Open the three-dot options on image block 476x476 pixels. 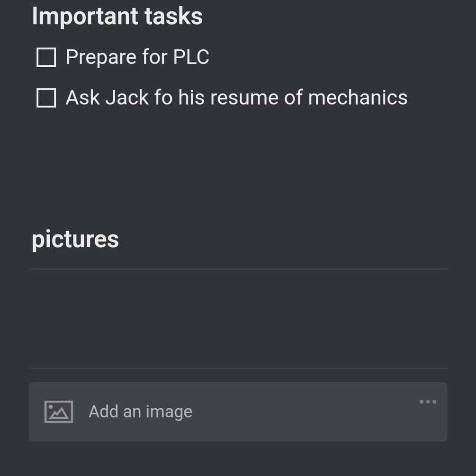coord(428,402)
